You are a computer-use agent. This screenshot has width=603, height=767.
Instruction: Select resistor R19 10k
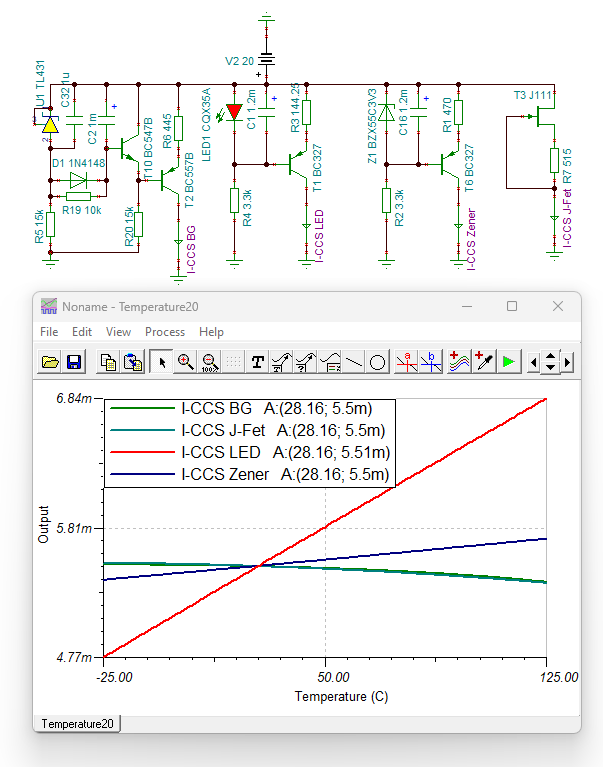[x=78, y=197]
